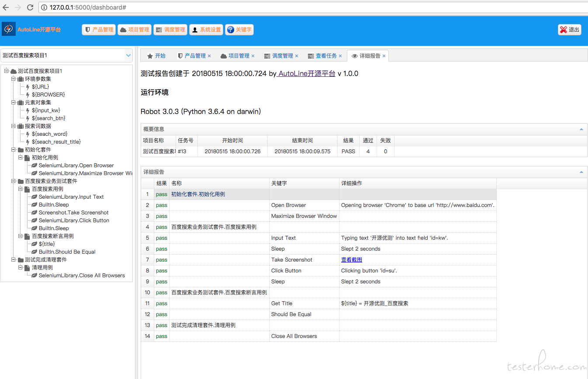The height and width of the screenshot is (379, 588).
Task: Collapse the root 测试百度搜索项目1 tree node
Action: 6,71
